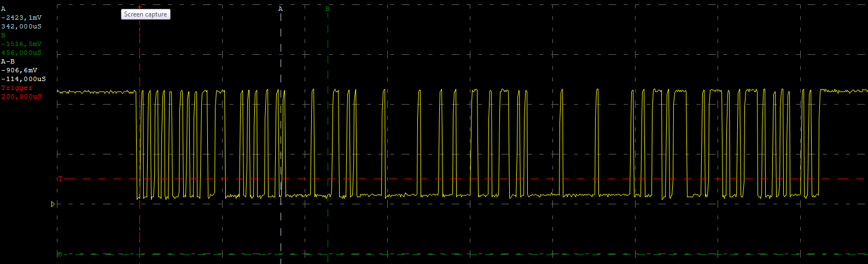
Task: Click the red Trigger label
Action: click(17, 88)
